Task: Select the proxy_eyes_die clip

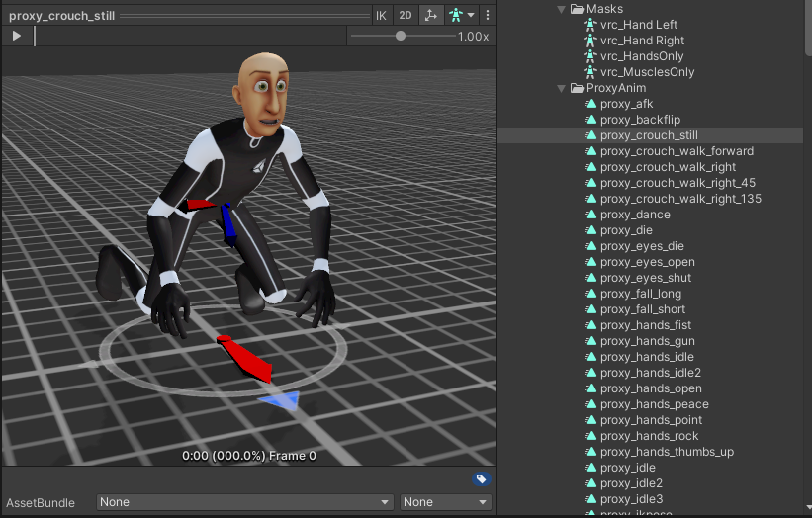Action: point(642,246)
